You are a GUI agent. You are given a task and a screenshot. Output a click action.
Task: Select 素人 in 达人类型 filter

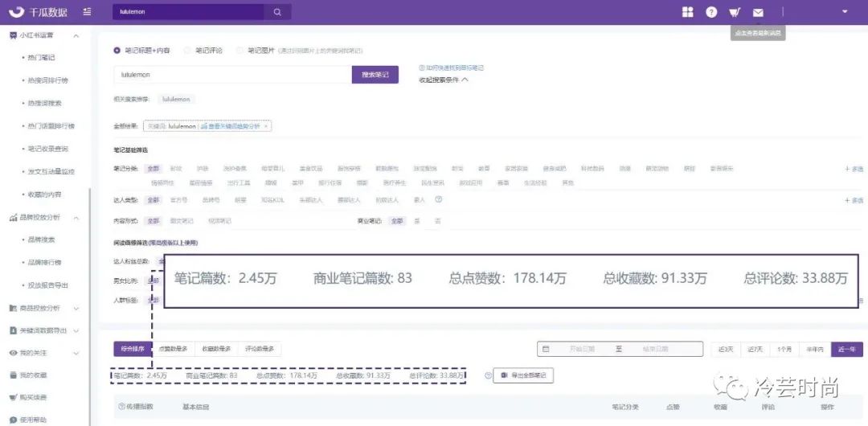420,200
